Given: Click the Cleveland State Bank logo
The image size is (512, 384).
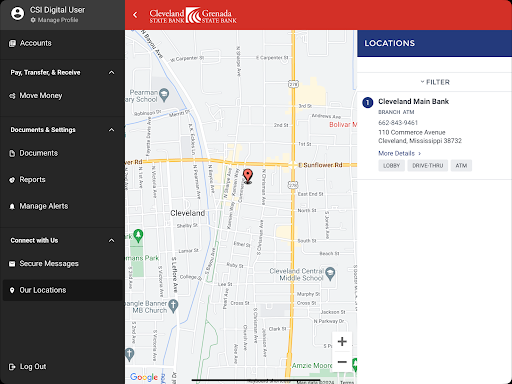Looking at the screenshot, I should tap(193, 15).
